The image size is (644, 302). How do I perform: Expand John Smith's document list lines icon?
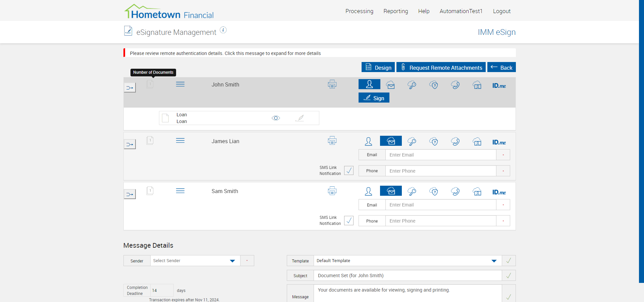pos(180,84)
